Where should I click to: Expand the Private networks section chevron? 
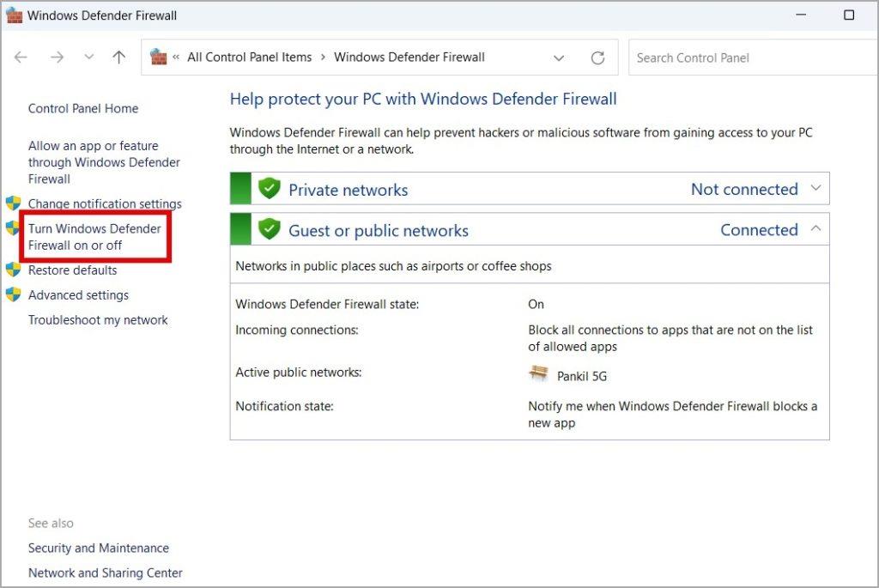(x=815, y=188)
